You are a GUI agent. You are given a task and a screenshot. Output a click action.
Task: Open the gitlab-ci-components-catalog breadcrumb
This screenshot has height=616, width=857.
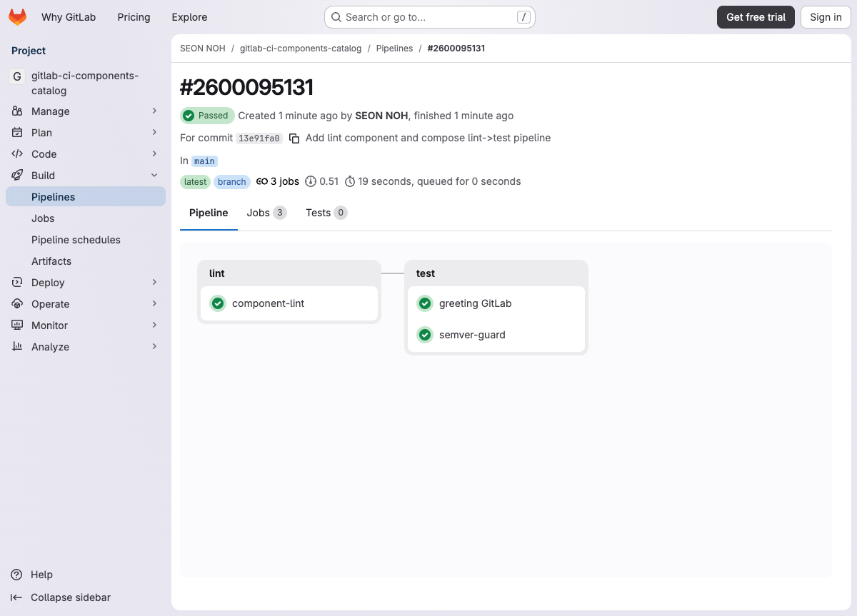[x=301, y=49]
